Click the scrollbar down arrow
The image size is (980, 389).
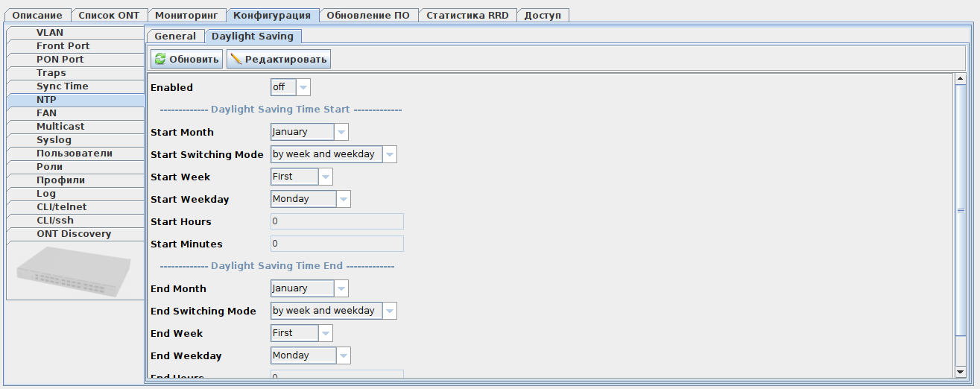coord(960,371)
